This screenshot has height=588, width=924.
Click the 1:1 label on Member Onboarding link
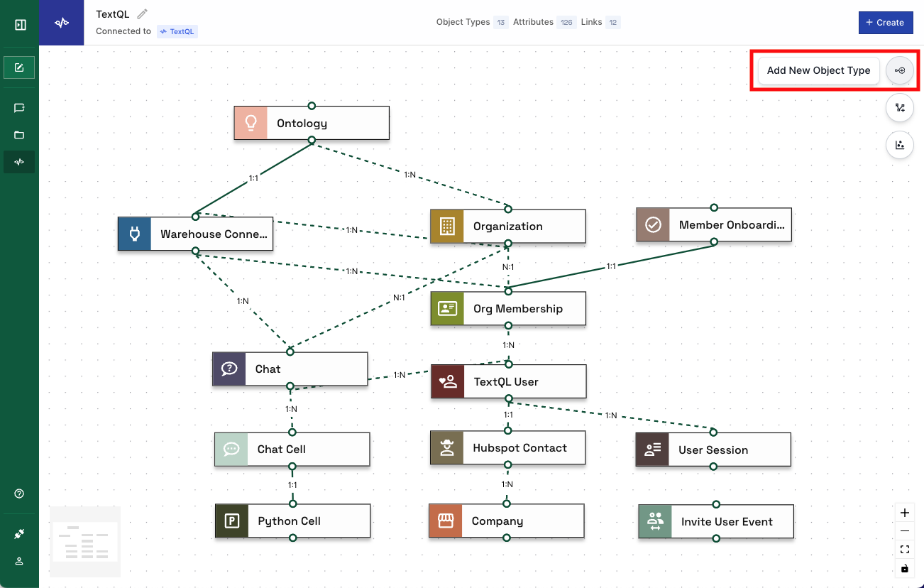click(x=611, y=266)
